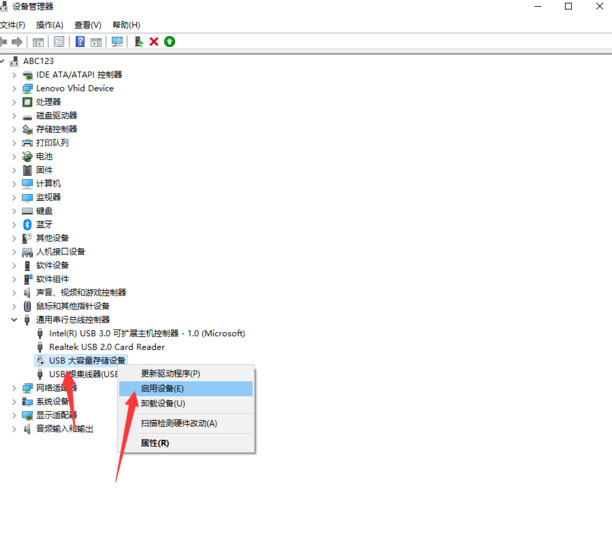
Task: Open the 查看(V) menu
Action: (86, 24)
